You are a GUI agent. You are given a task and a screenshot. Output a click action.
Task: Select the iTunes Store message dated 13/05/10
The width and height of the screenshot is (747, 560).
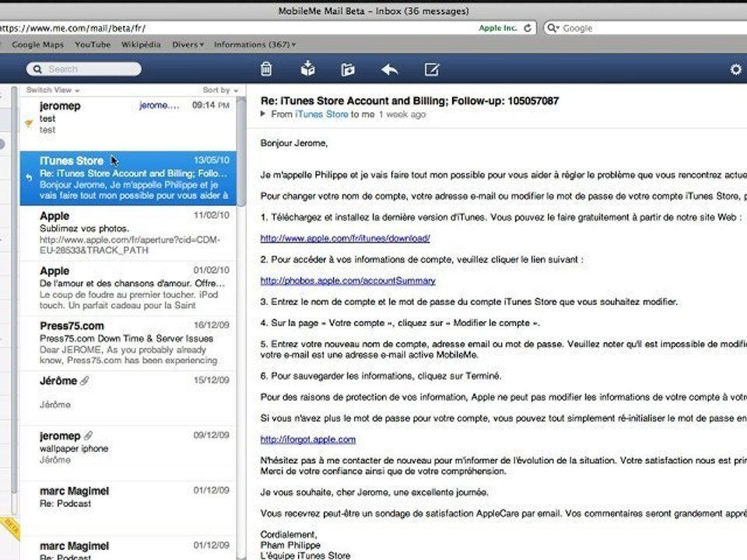coord(128,179)
